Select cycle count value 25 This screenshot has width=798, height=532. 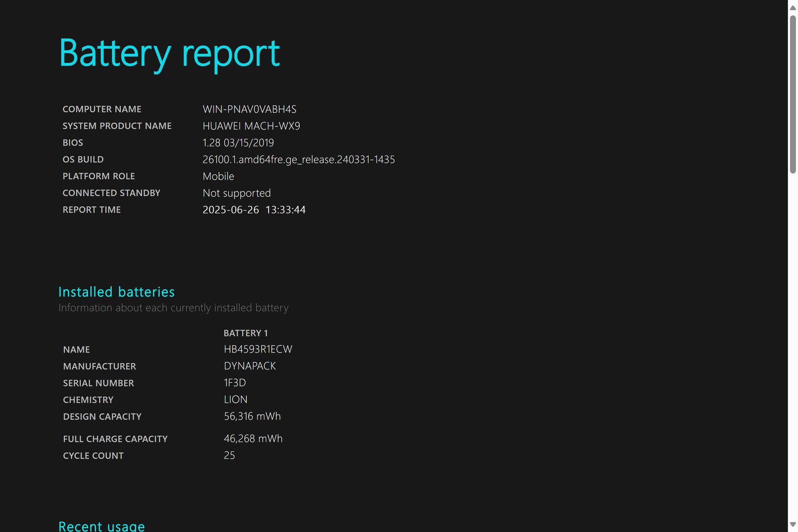[229, 456]
